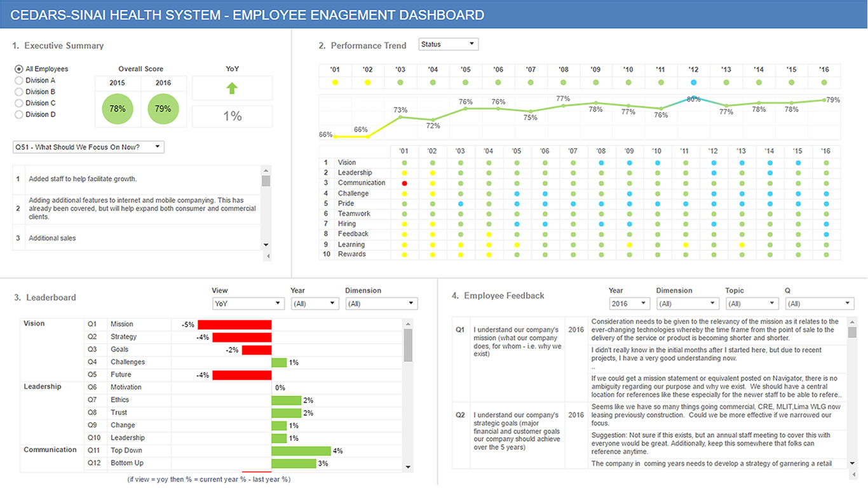Click the Communication group label in Leaderboard
The height and width of the screenshot is (488, 868).
pos(50,450)
